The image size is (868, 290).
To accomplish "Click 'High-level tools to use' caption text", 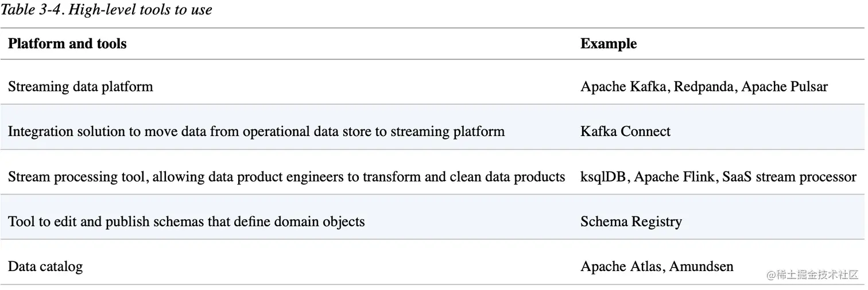I will 142,10.
